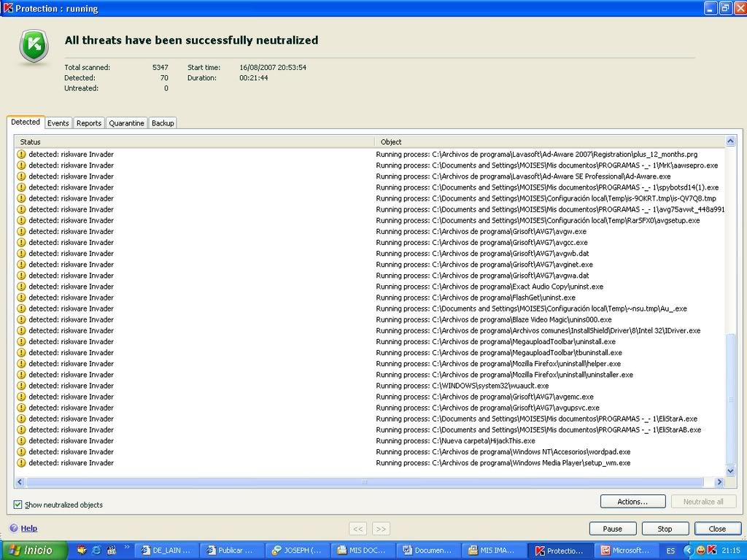The width and height of the screenshot is (747, 560).
Task: Select the AVG7\avgupsvc.exe entry
Action: 370,408
